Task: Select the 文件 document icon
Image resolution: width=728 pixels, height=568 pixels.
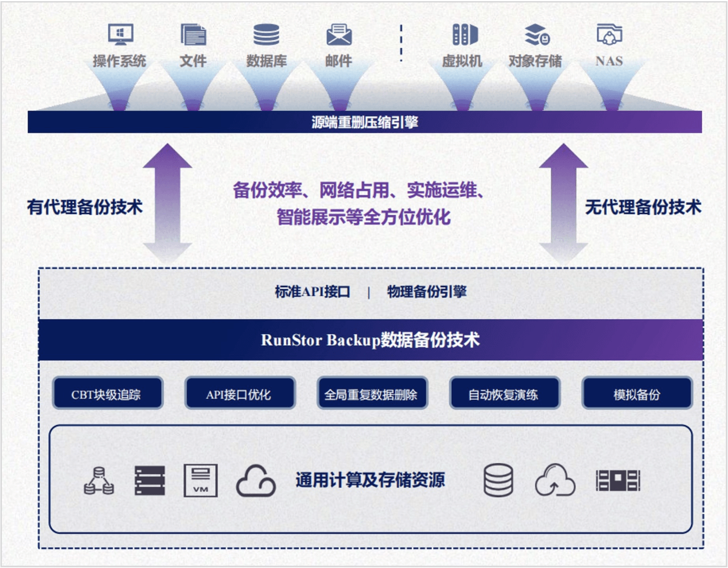Action: (193, 35)
